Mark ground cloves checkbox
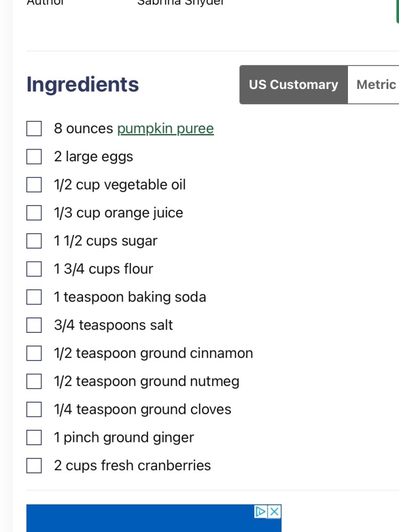 34,410
